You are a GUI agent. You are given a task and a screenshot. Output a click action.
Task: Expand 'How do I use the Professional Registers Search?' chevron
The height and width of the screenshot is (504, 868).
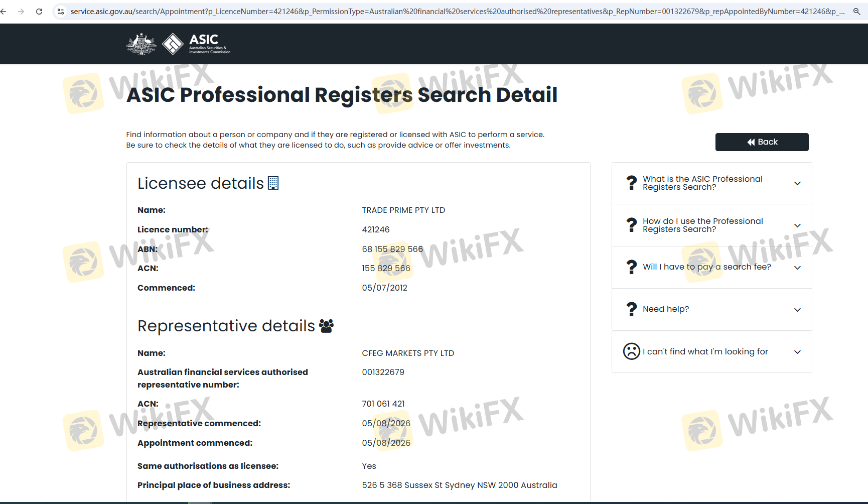point(797,225)
